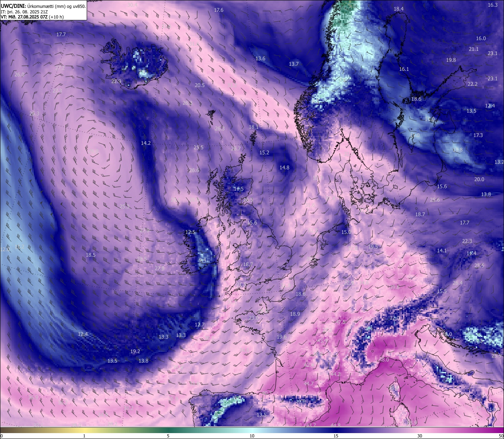The image size is (504, 439).
Task: Click the 13.7 value in the Norwegian Sea
Action: point(294,64)
